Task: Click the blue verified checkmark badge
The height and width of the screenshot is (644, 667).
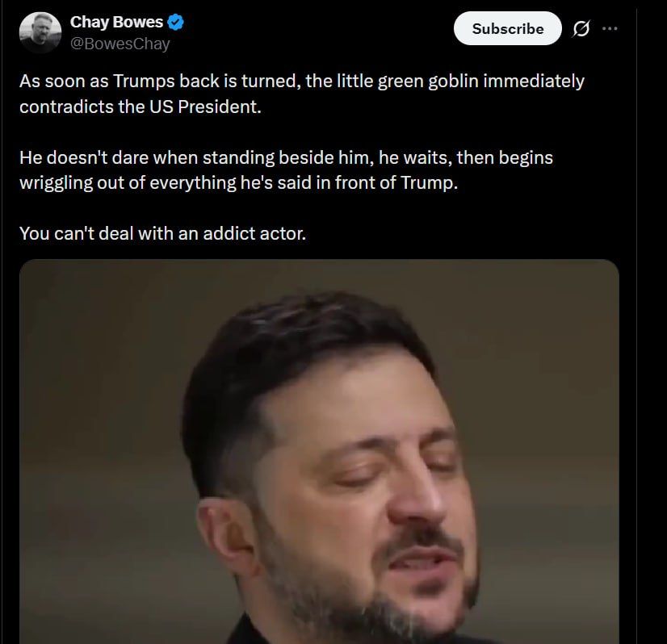Action: (x=175, y=22)
